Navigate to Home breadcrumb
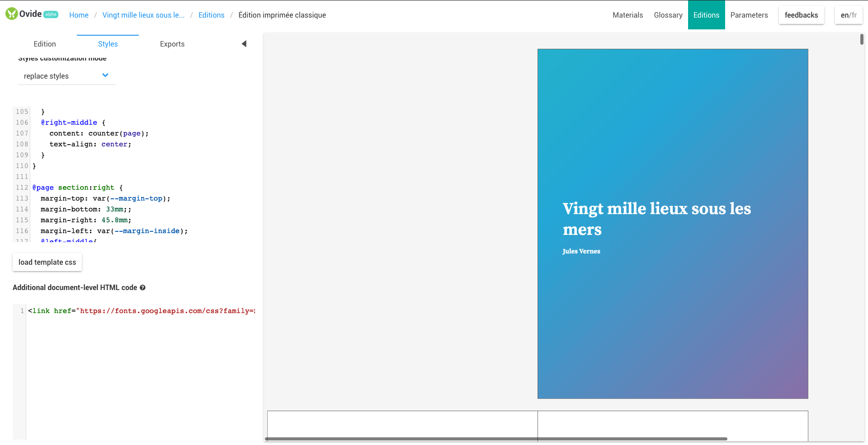 (79, 15)
